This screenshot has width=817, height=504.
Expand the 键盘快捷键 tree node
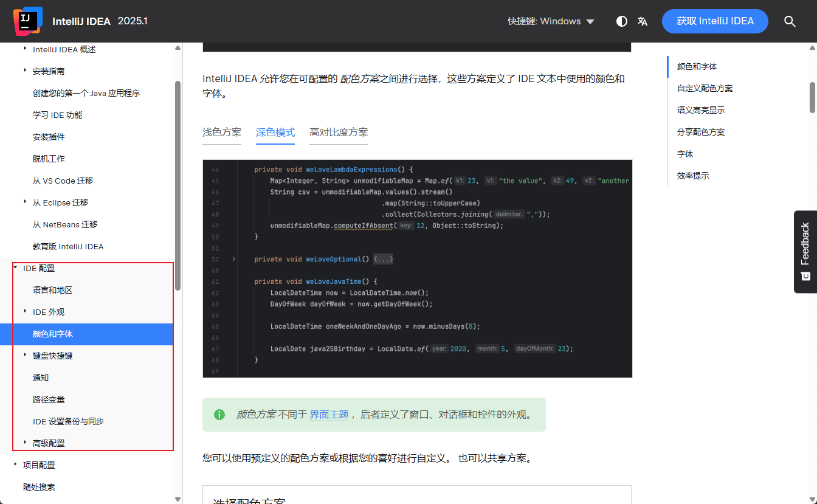pos(25,356)
